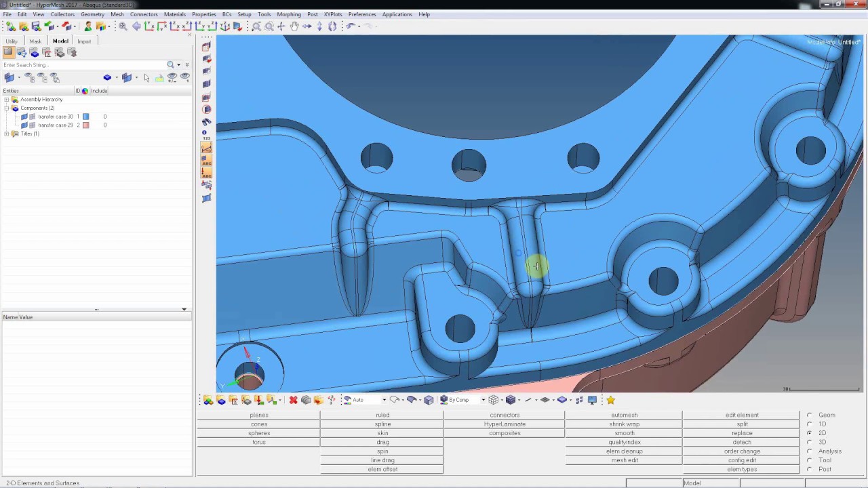This screenshot has width=868, height=488.
Task: Click the pan hand tool in view toolbar
Action: 294,26
